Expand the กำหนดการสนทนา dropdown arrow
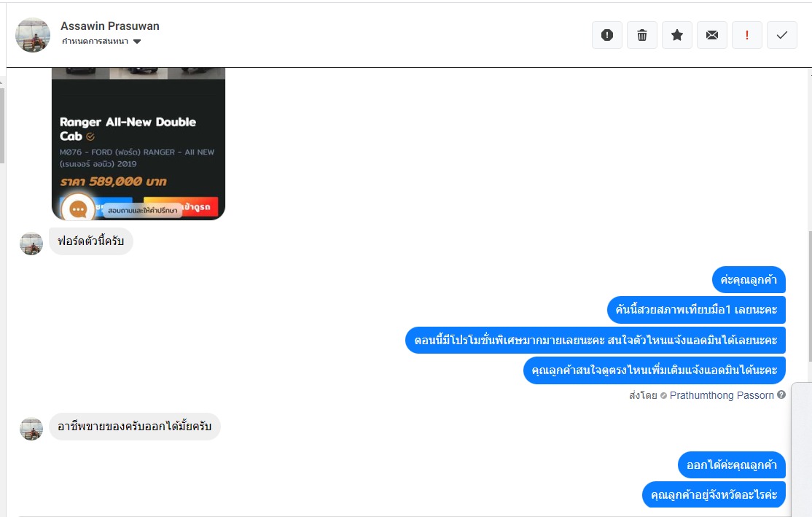The image size is (812, 517). (x=137, y=42)
